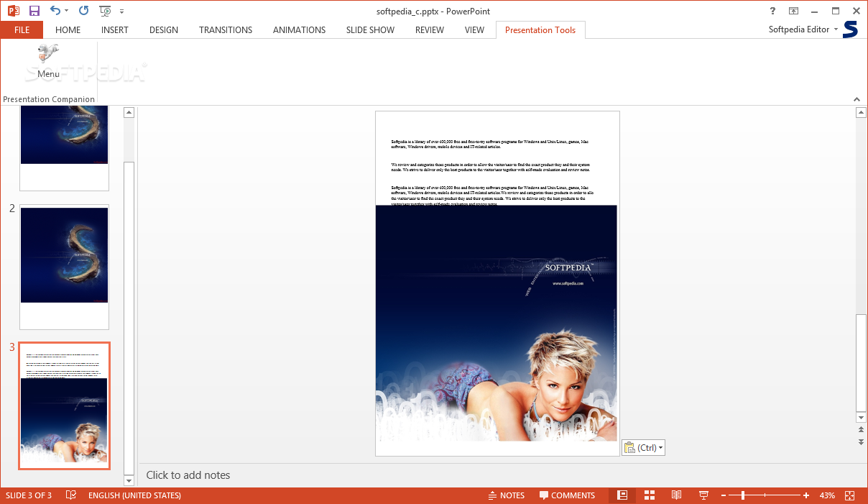Viewport: 868px width, 504px height.
Task: Select slide 3 thumbnail
Action: tap(64, 406)
